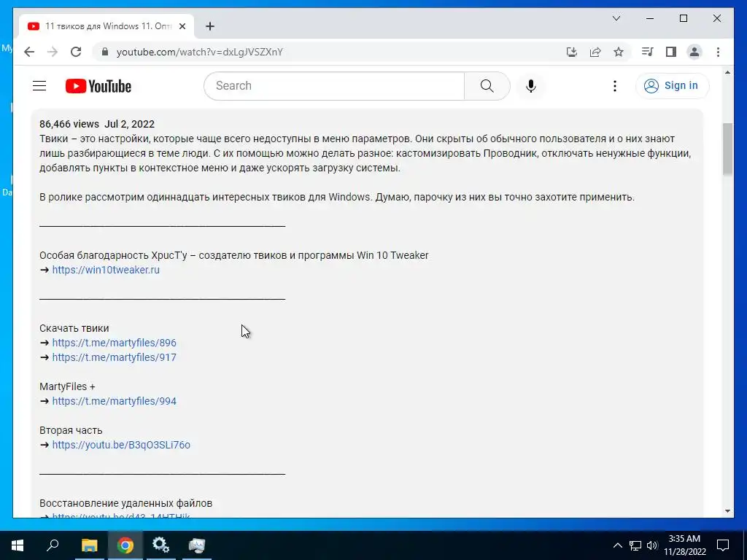Open the network tray icon
This screenshot has width=747, height=560.
(x=635, y=545)
